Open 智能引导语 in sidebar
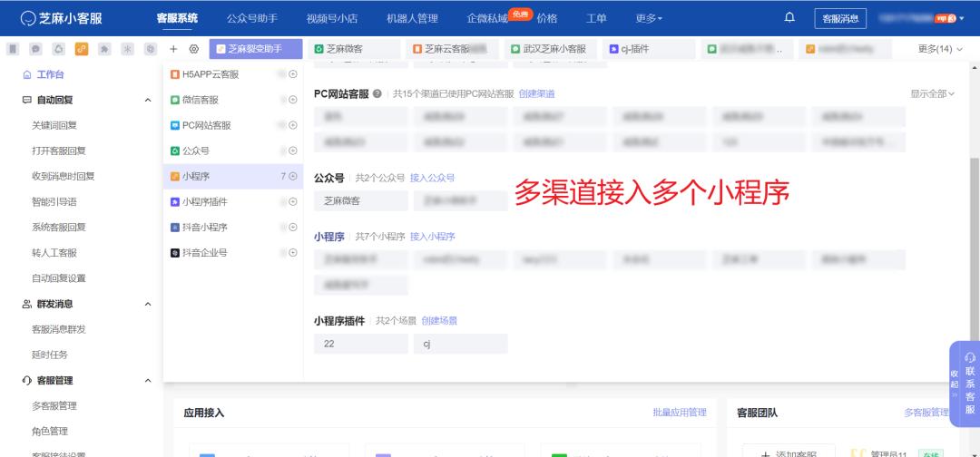The image size is (980, 457). (54, 201)
